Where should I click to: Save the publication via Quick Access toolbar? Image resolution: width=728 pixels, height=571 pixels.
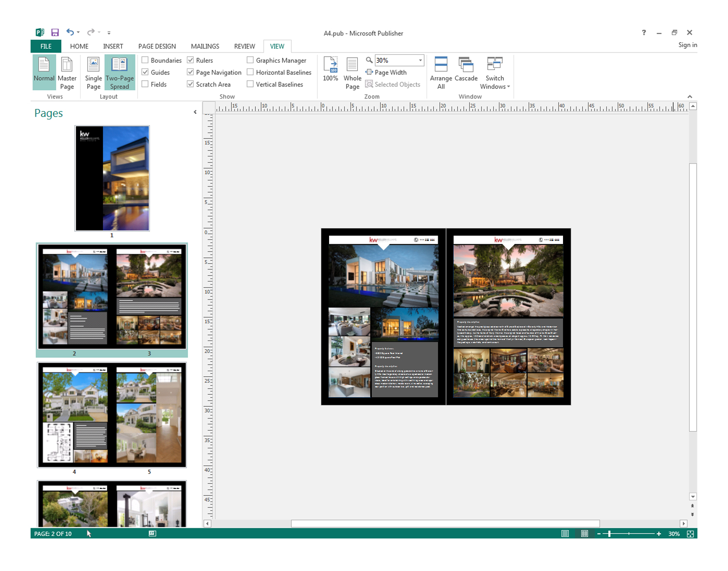pyautogui.click(x=55, y=32)
